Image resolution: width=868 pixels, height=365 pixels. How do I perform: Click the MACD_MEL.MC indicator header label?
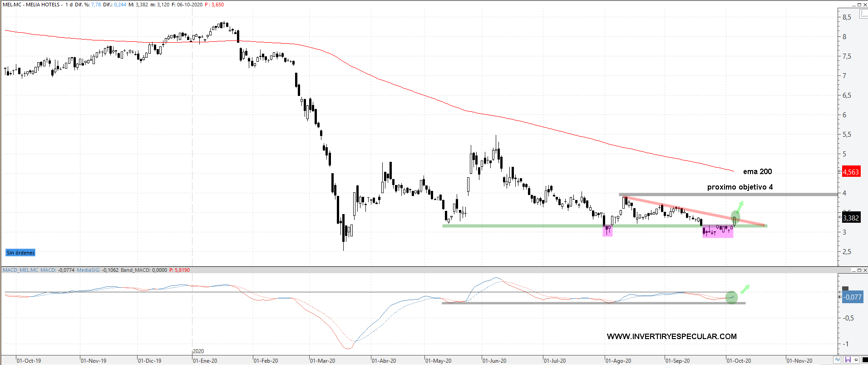[x=20, y=270]
